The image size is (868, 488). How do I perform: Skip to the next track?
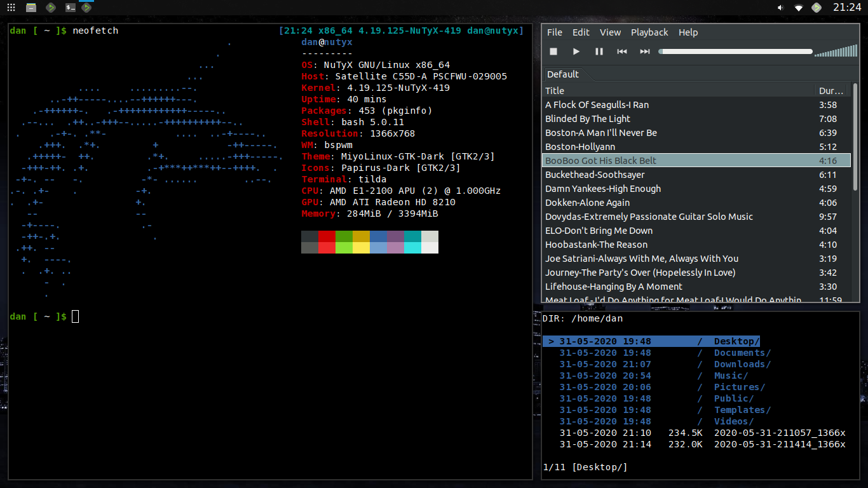(645, 51)
